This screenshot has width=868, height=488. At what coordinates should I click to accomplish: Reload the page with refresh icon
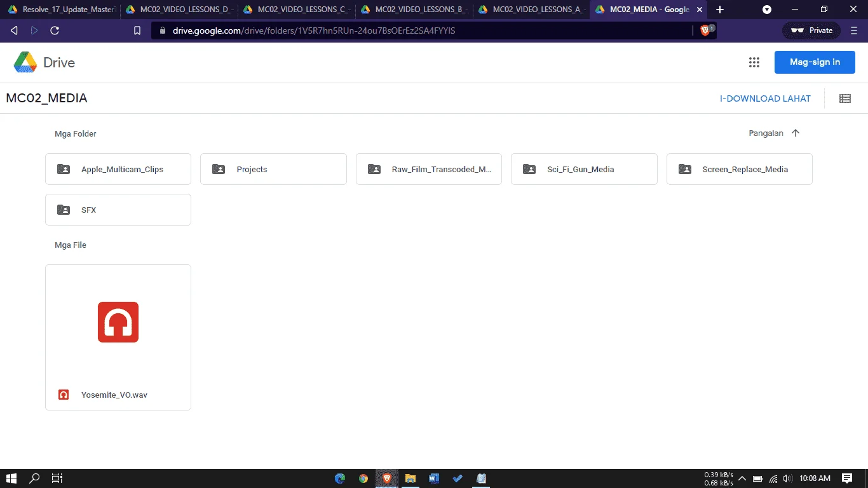55,30
